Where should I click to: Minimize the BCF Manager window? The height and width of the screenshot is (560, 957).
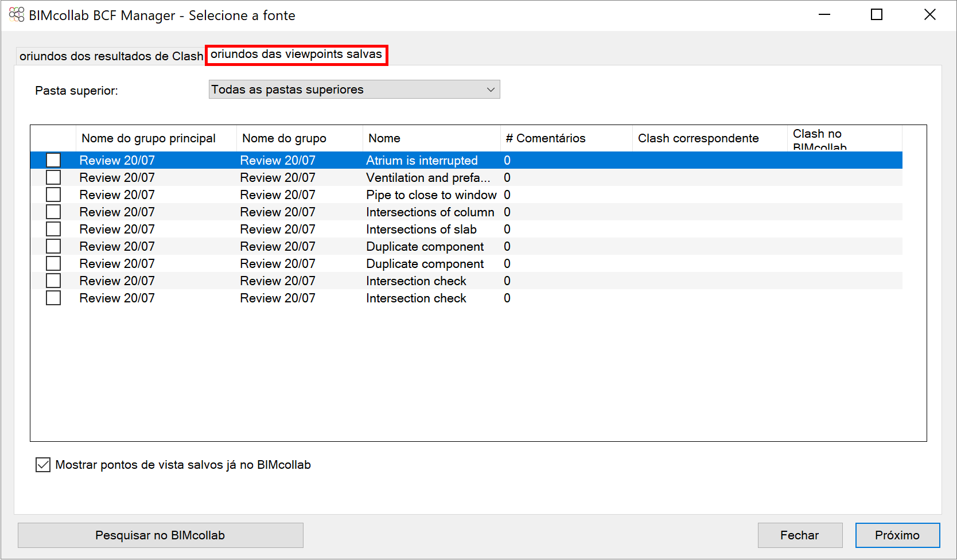click(824, 15)
